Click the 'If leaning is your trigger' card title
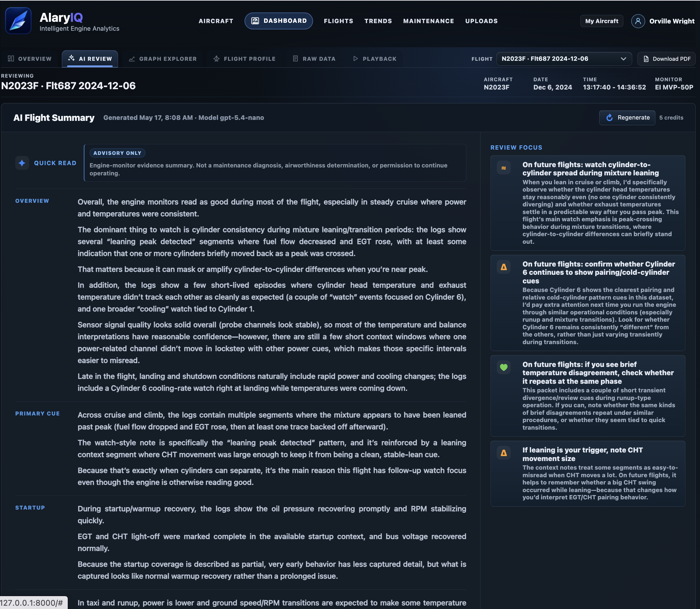Screen dimensions: 700x609 click(x=582, y=454)
